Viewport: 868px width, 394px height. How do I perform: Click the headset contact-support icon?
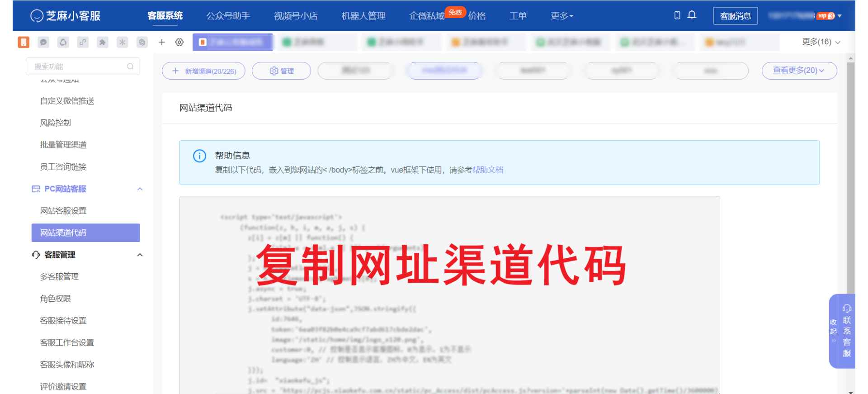[847, 309]
